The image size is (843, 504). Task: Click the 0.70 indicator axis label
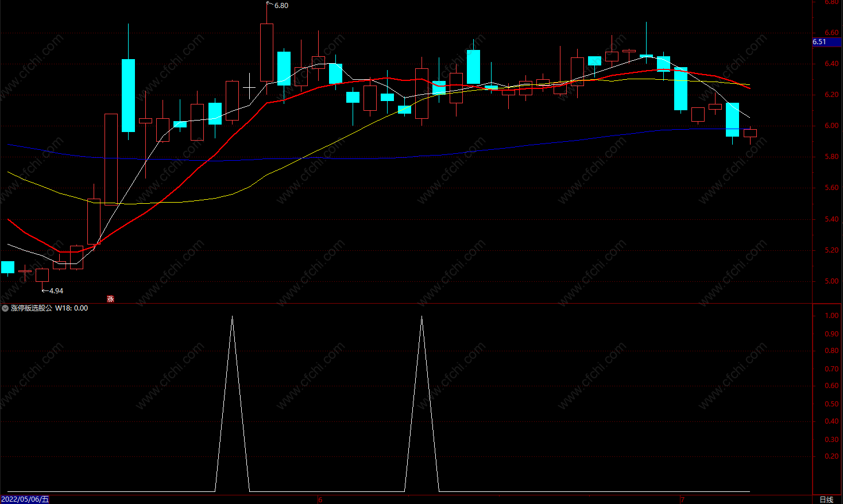[832, 369]
